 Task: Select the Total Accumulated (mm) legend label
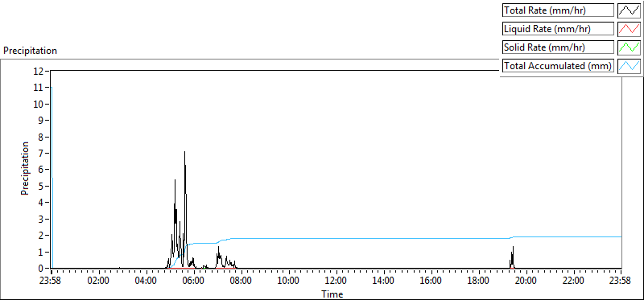[558, 66]
